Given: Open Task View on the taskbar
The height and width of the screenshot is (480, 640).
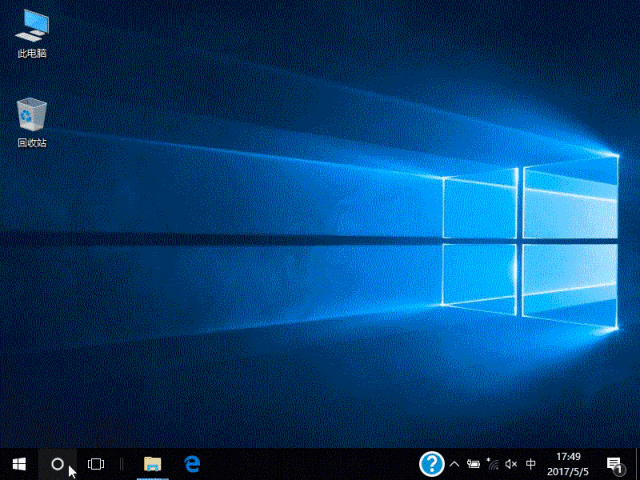Looking at the screenshot, I should tap(96, 464).
